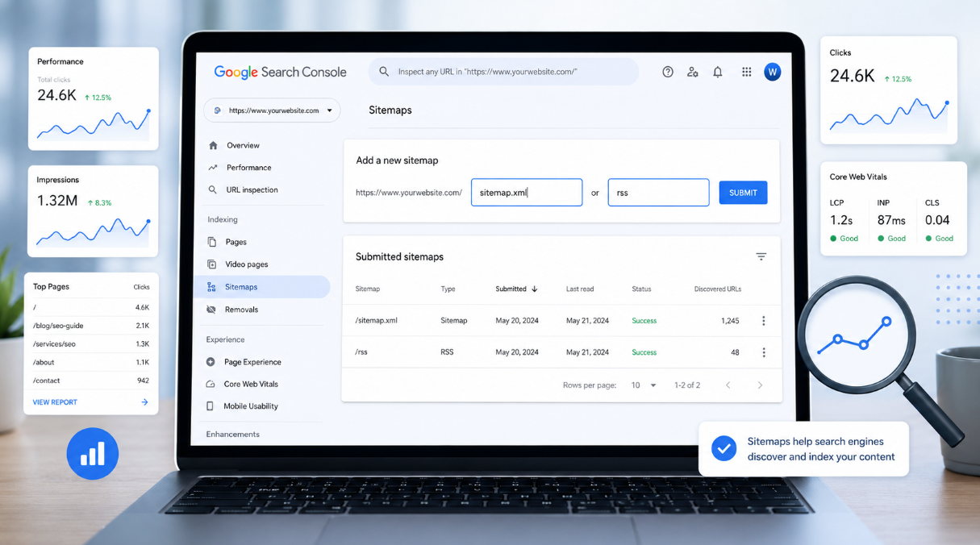This screenshot has width=980, height=545.
Task: Click the Discovered URLs column header
Action: pos(718,289)
